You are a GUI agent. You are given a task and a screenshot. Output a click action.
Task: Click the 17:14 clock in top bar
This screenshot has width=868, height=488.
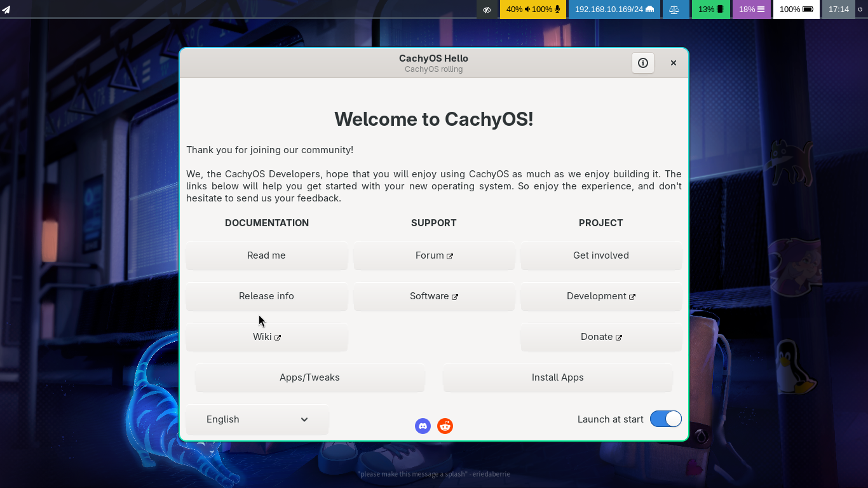839,10
